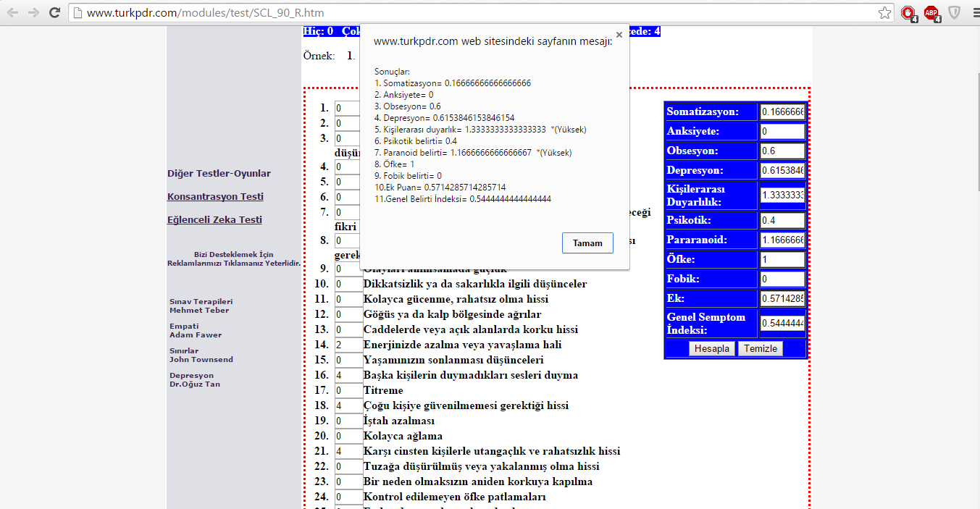Go back using the browser back arrow
Screen dimensions: 980x509
[13, 13]
